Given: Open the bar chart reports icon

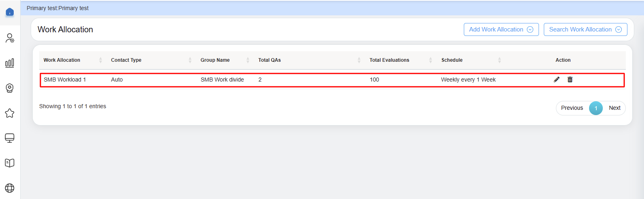Looking at the screenshot, I should (x=10, y=63).
